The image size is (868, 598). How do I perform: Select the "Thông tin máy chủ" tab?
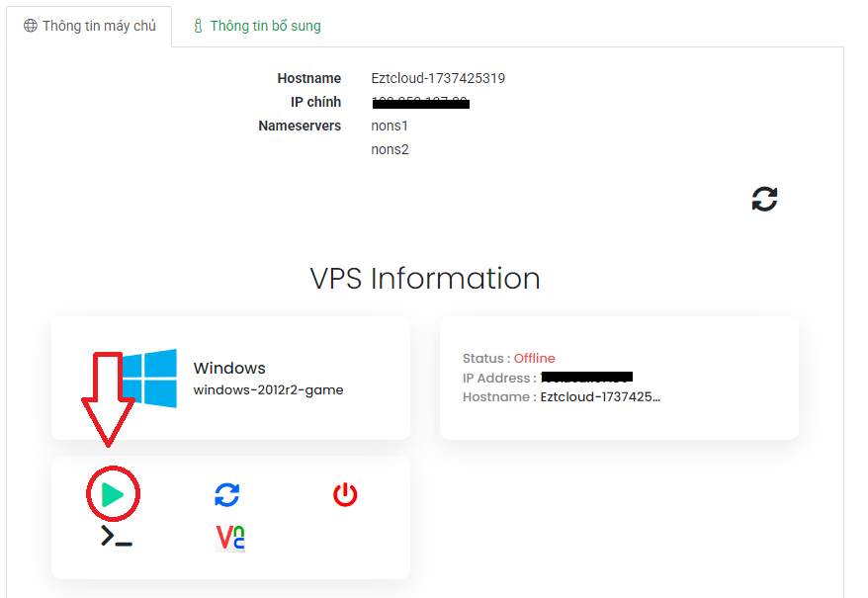[x=99, y=27]
